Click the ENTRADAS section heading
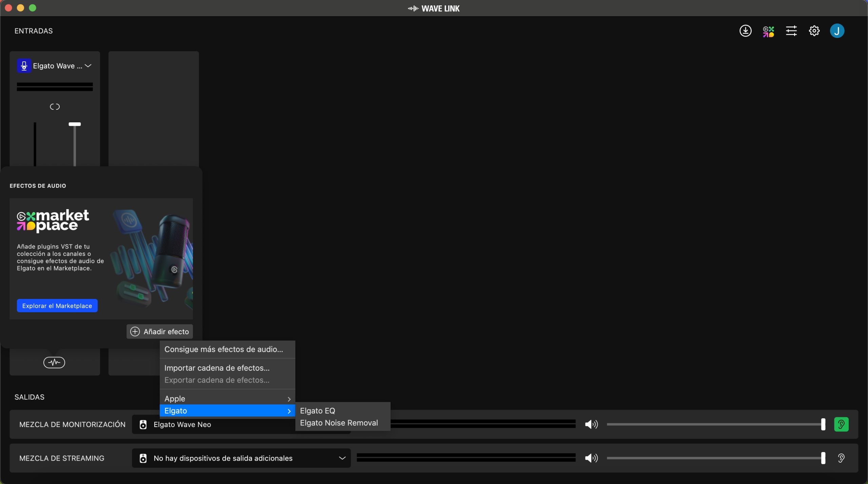The image size is (868, 484). (34, 31)
